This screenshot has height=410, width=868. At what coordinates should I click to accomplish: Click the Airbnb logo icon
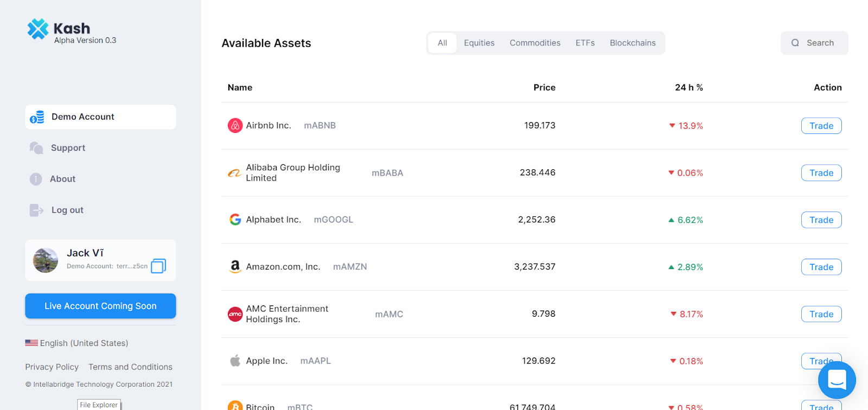[235, 126]
